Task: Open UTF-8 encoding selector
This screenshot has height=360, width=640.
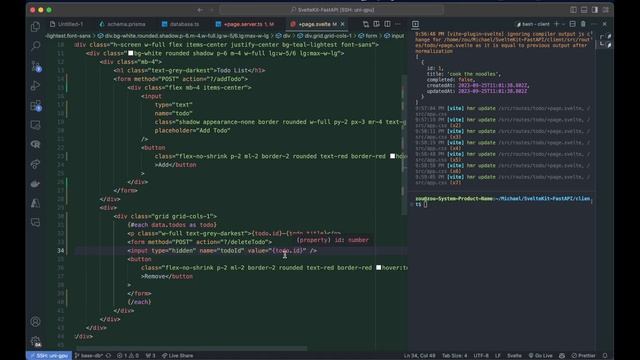Action: click(481, 356)
